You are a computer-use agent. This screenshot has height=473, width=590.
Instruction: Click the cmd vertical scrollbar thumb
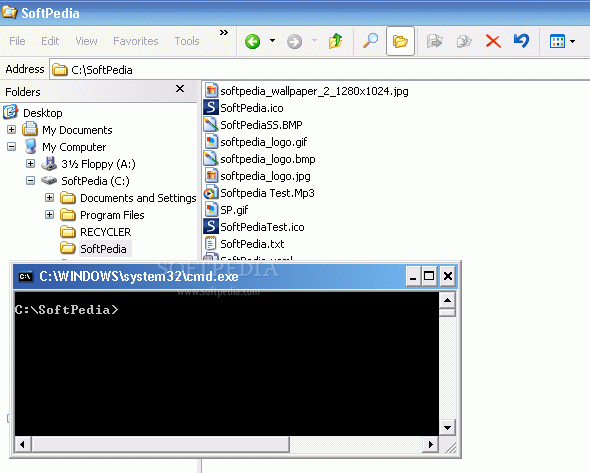[447, 313]
